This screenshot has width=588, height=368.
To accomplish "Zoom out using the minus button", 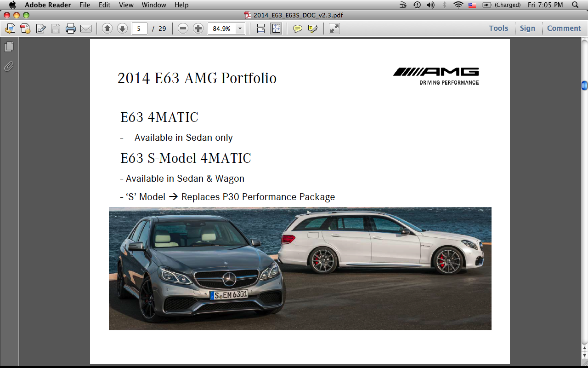I will pos(183,29).
